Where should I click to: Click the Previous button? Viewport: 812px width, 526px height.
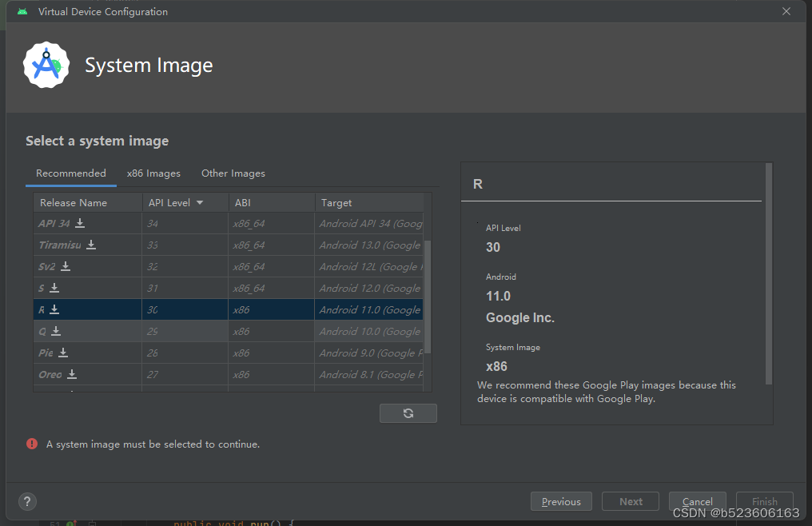point(561,502)
